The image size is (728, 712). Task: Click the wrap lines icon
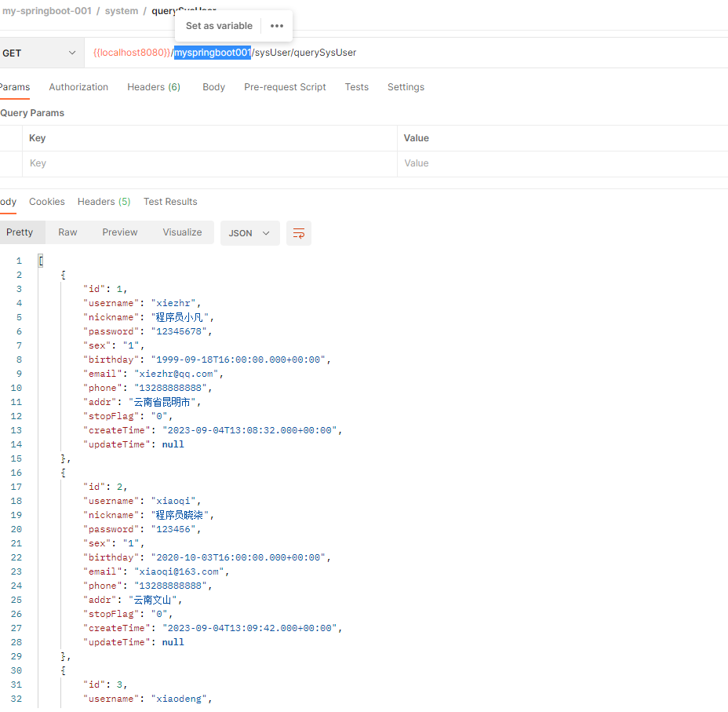[x=299, y=233]
